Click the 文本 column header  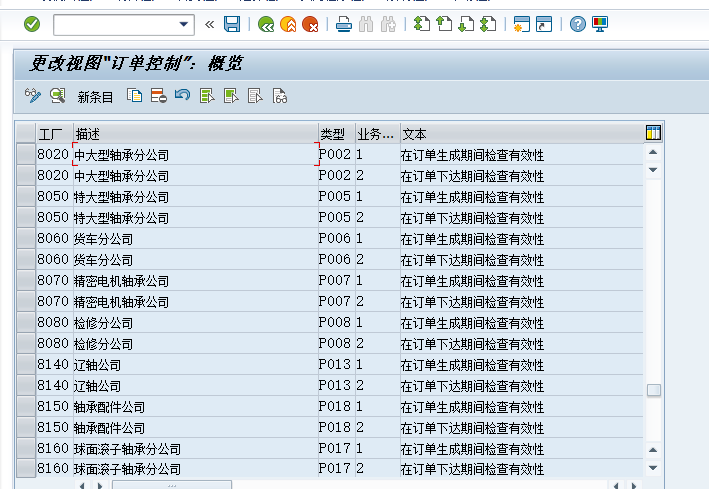point(522,133)
